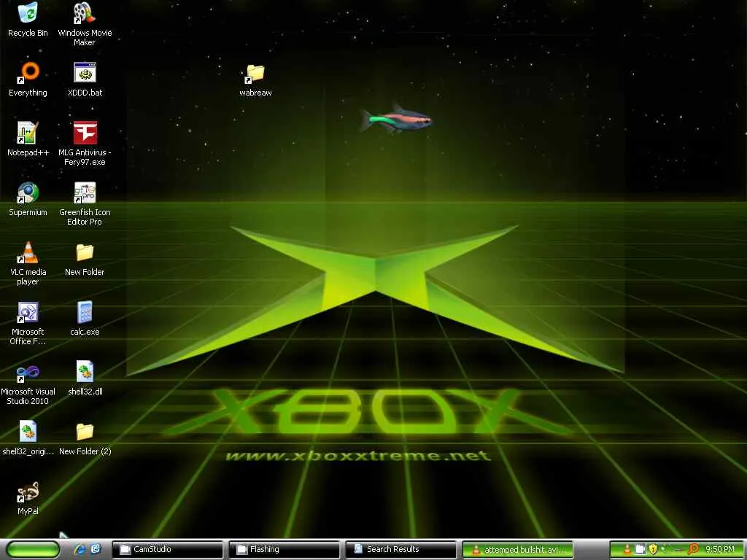This screenshot has width=747, height=560.
Task: Click the white camera tray icon
Action: click(x=640, y=550)
